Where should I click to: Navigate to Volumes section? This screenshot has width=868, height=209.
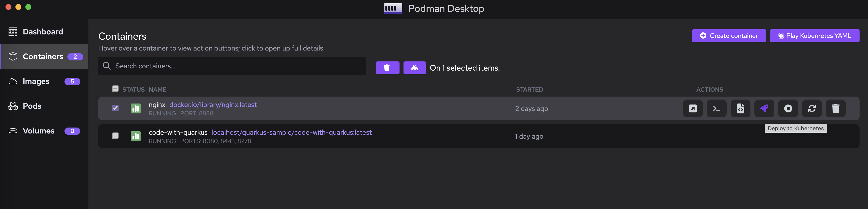[38, 131]
